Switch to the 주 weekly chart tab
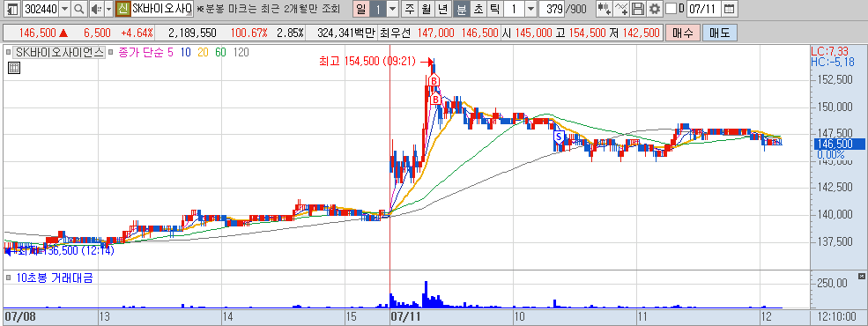 (410, 9)
